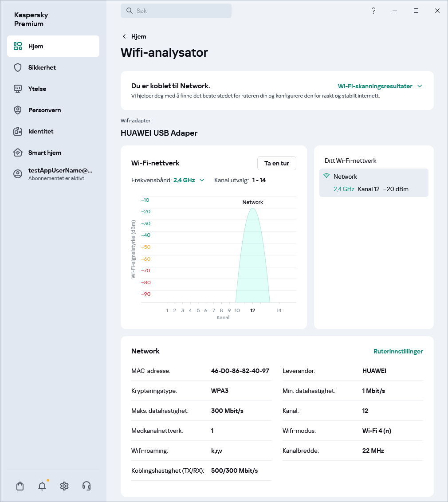The image size is (448, 502).
Task: Go to Ytelse in the sidebar
Action: pos(37,89)
